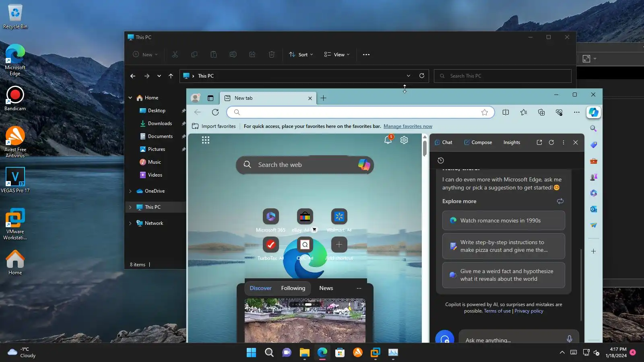The width and height of the screenshot is (644, 362).
Task: Go up one level in File Explorer
Action: (171, 76)
